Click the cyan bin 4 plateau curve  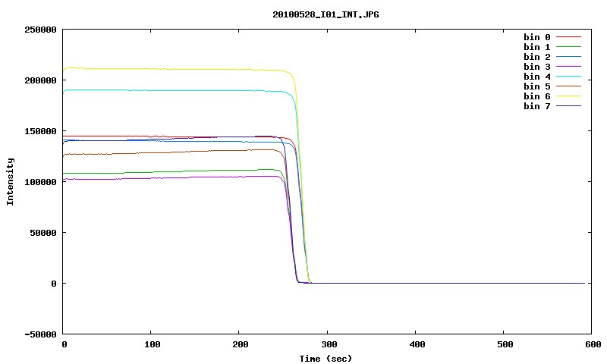pyautogui.click(x=175, y=90)
